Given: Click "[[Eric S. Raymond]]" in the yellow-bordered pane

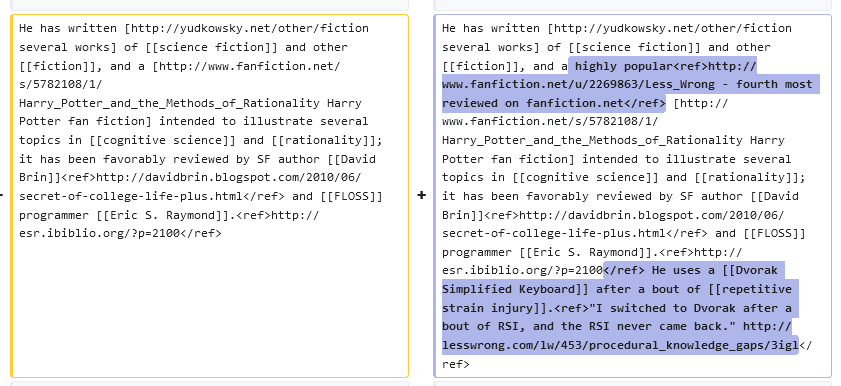Looking at the screenshot, I should coord(163,216).
